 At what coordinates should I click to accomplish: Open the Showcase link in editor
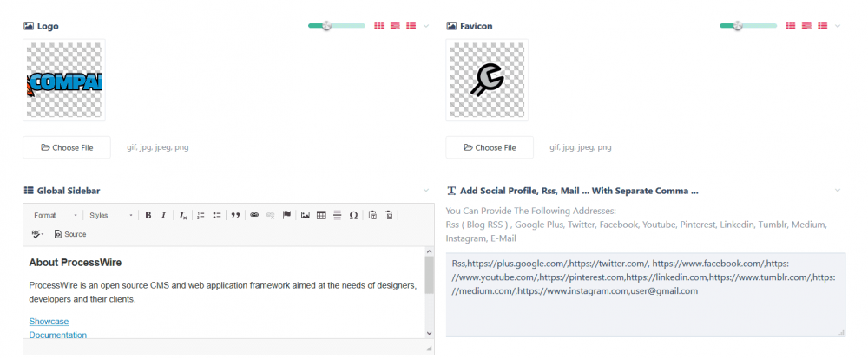(49, 321)
